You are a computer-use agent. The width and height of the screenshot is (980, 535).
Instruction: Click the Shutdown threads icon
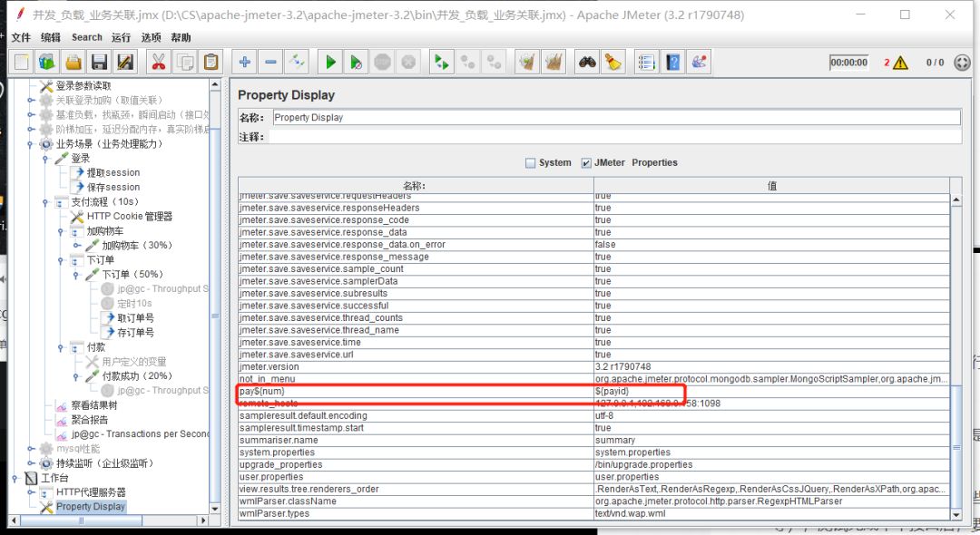[408, 62]
